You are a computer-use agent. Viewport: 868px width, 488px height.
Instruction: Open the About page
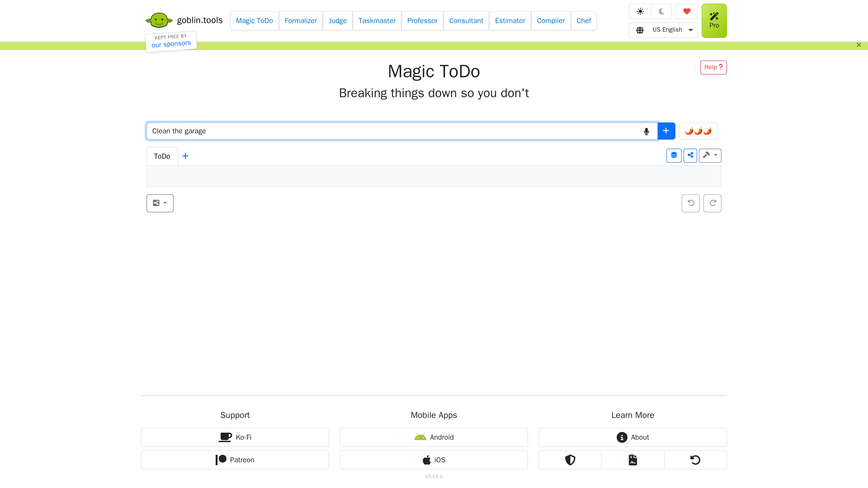[x=632, y=437]
